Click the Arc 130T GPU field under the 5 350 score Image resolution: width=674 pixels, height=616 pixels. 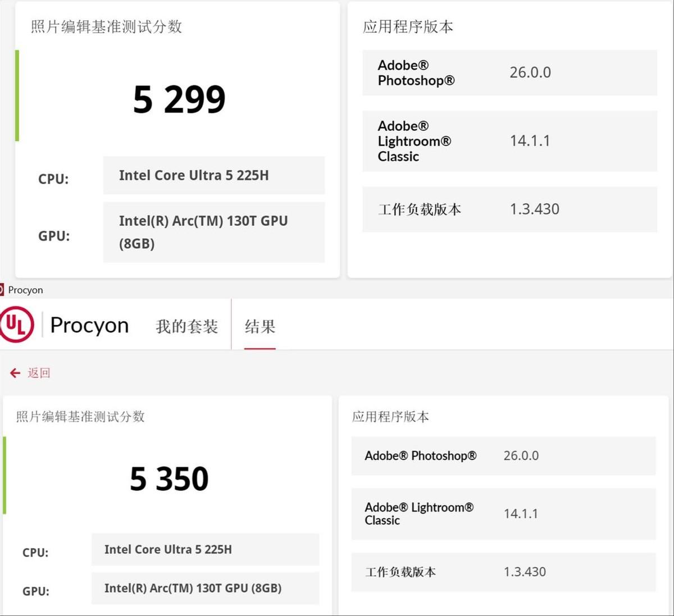coord(205,588)
